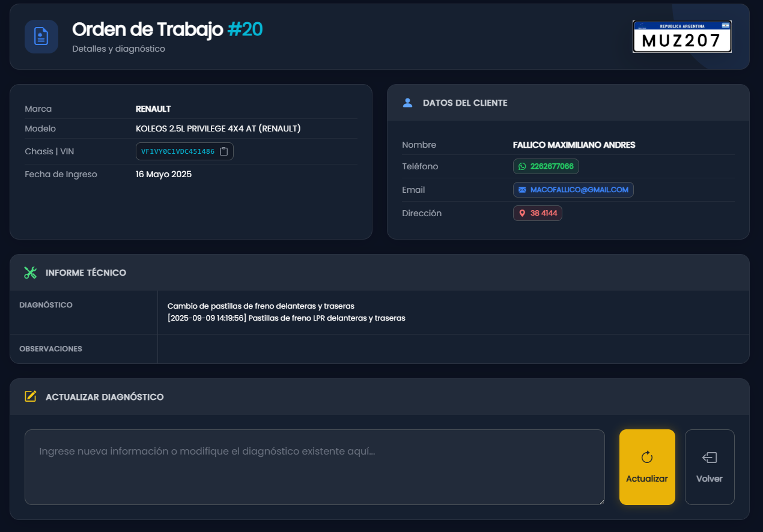Open WhatsApp phone link 2262677066
Viewport: 763px width, 532px height.
point(546,166)
